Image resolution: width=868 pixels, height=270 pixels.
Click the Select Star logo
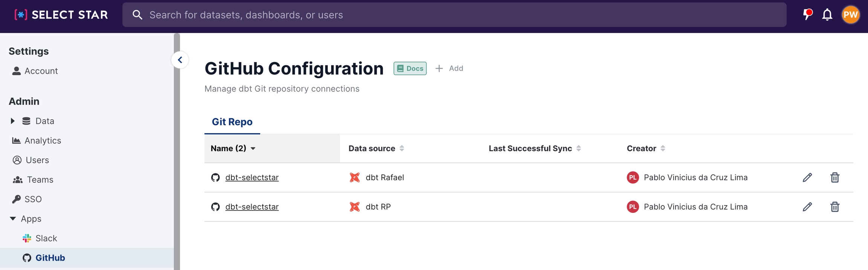point(61,15)
